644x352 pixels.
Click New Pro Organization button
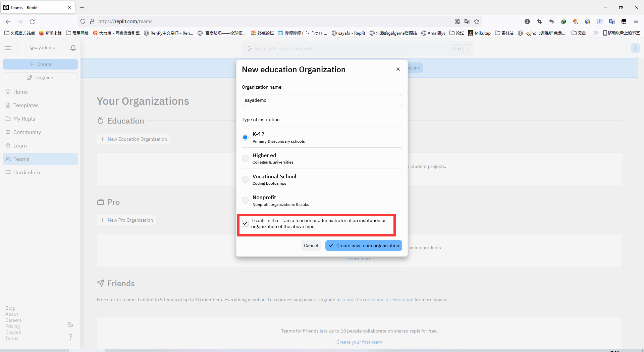pos(126,220)
